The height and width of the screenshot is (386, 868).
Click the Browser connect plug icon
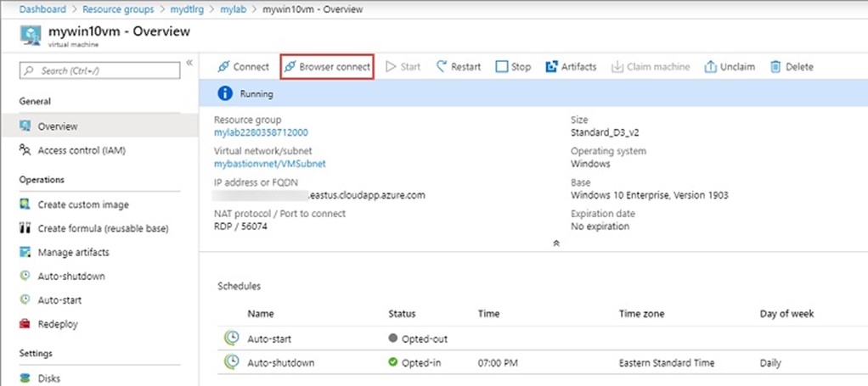(290, 67)
